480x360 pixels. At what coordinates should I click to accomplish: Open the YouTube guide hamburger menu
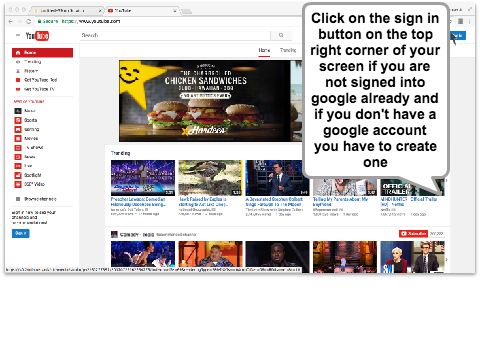[x=18, y=35]
